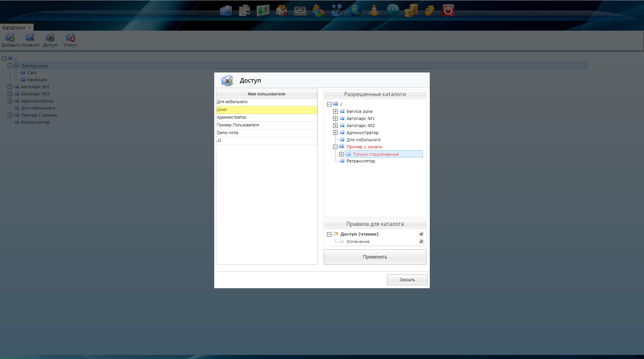Viewport: 644px width, 359px height.
Task: Expand the Только стационарные folder node
Action: point(341,154)
